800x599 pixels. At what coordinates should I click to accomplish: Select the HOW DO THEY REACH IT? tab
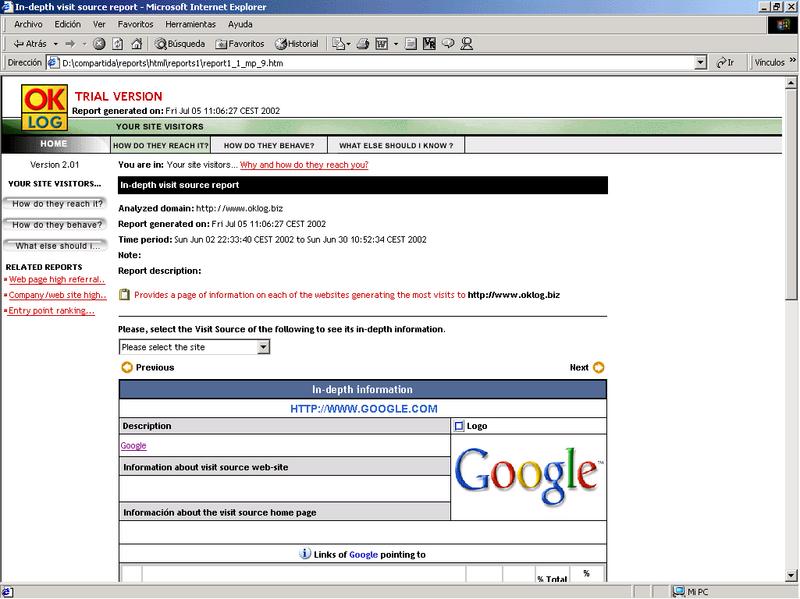161,145
